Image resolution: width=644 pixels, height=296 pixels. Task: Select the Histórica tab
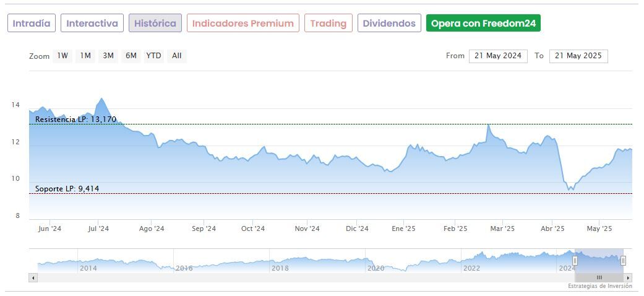point(155,24)
